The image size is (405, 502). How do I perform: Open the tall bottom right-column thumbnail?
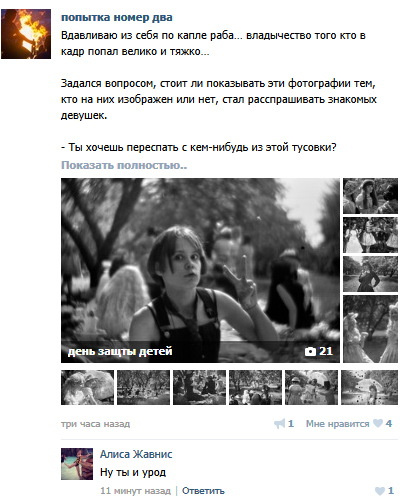(x=370, y=329)
